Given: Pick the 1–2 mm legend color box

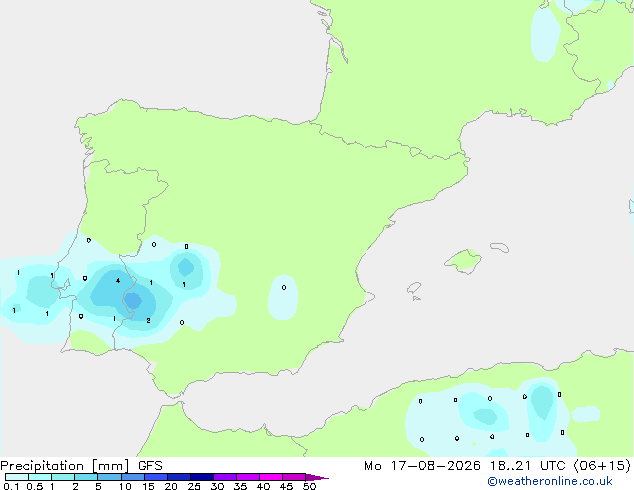Looking at the screenshot, I should point(63,477).
